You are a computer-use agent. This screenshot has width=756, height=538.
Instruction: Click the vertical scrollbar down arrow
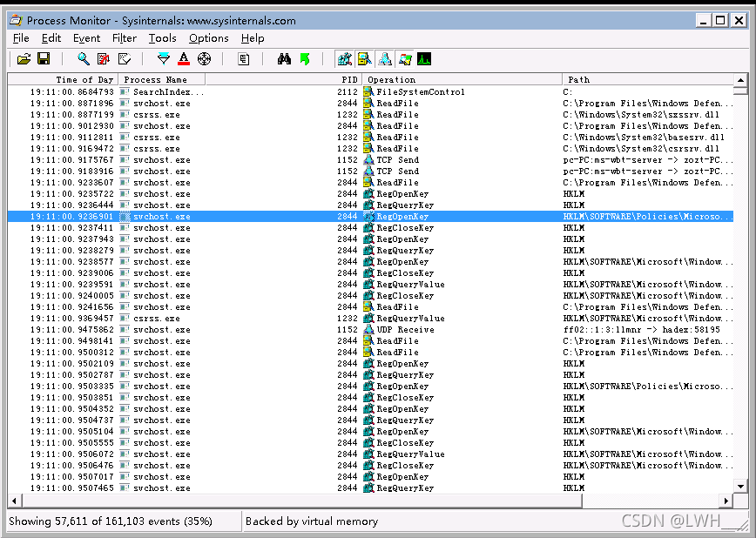740,487
